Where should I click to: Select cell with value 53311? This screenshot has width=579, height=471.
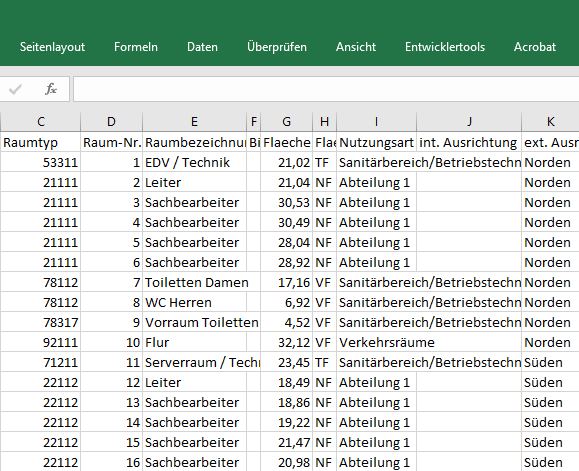point(41,162)
